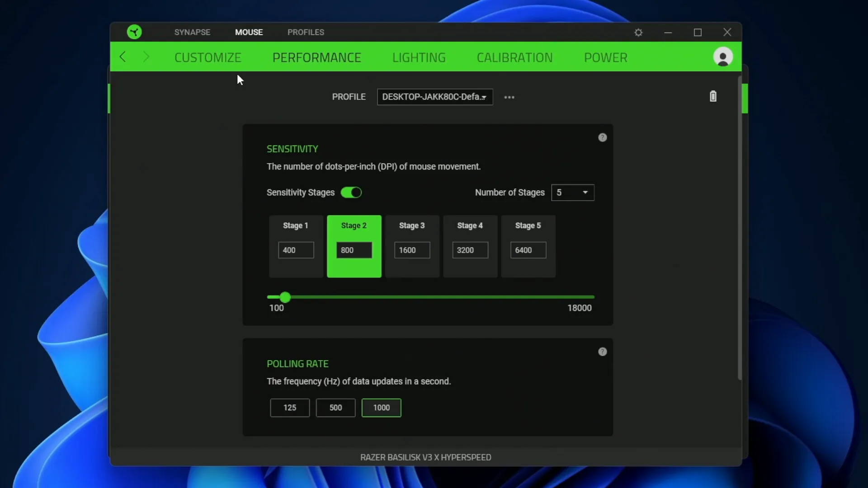The width and height of the screenshot is (868, 488).
Task: Click the battery status icon
Action: click(713, 96)
